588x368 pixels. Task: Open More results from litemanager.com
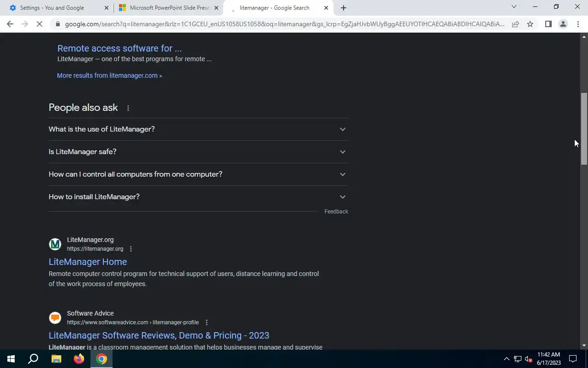click(x=109, y=75)
